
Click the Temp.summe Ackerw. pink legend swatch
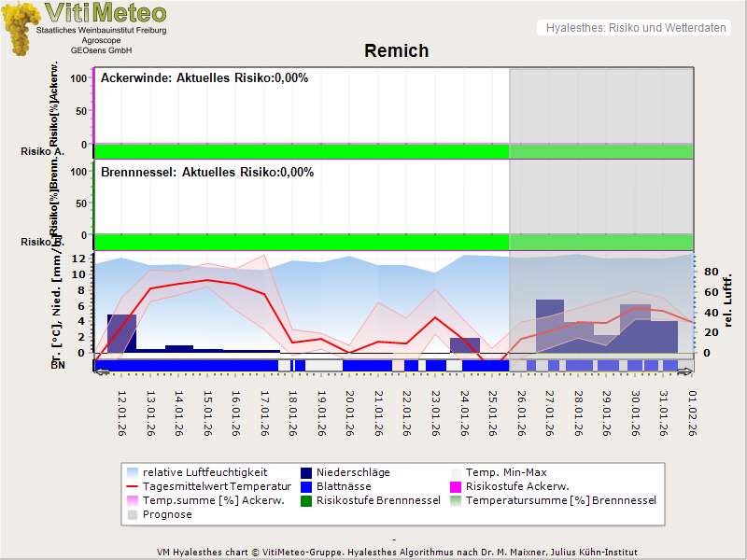(x=134, y=500)
